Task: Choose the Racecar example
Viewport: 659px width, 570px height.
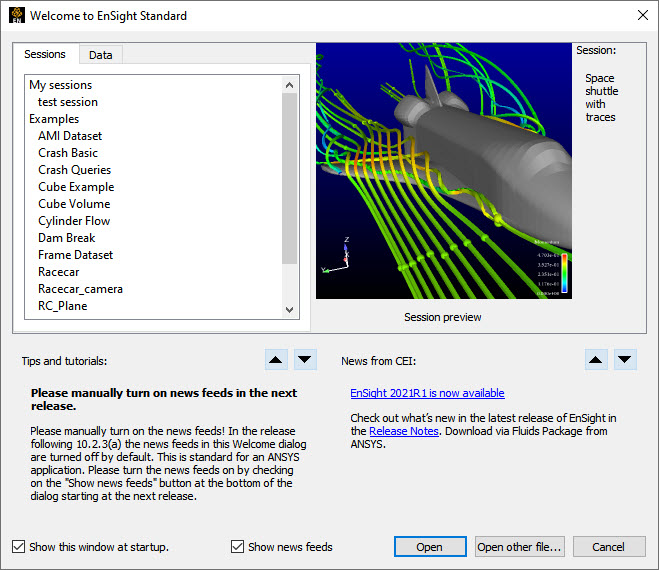Action: [x=58, y=272]
